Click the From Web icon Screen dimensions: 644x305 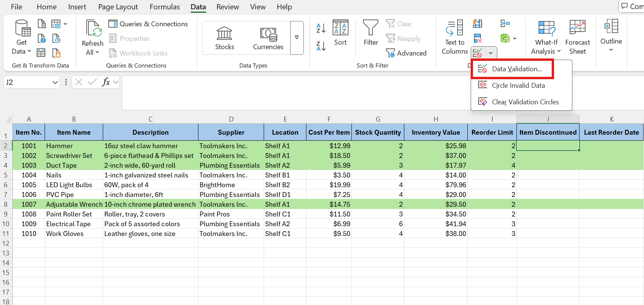pyautogui.click(x=42, y=39)
